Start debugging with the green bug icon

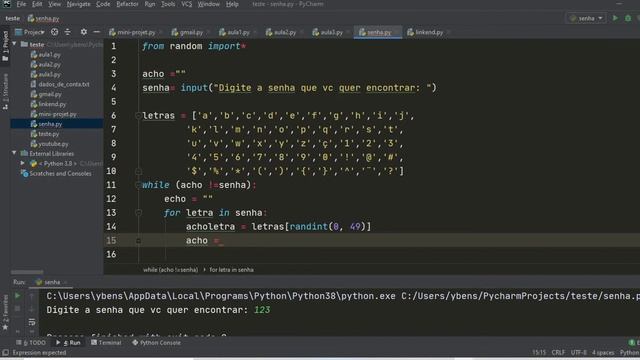pos(628,18)
